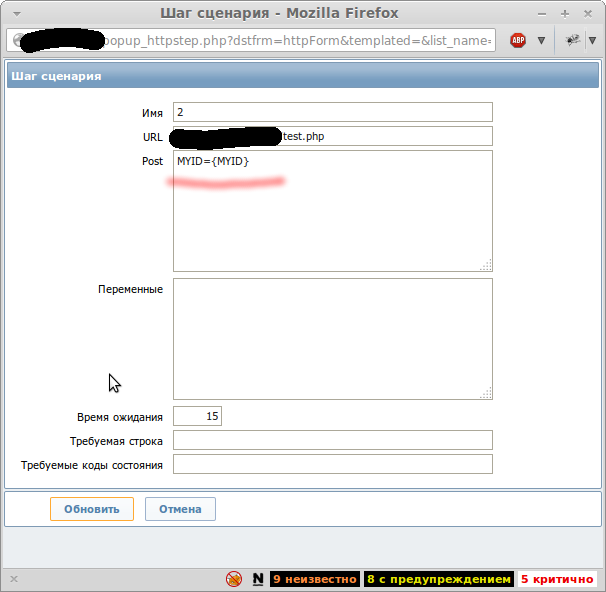Click the URL input field ending test.php

(x=333, y=136)
